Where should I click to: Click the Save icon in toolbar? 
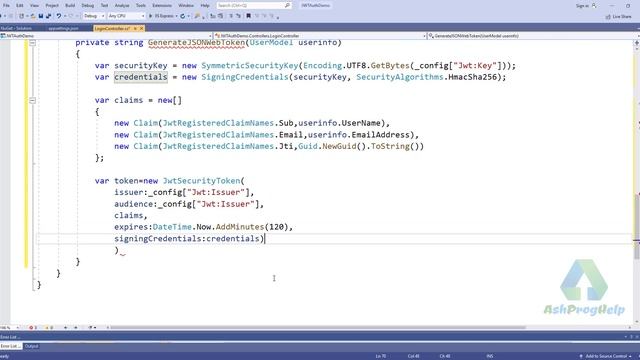(41, 16)
